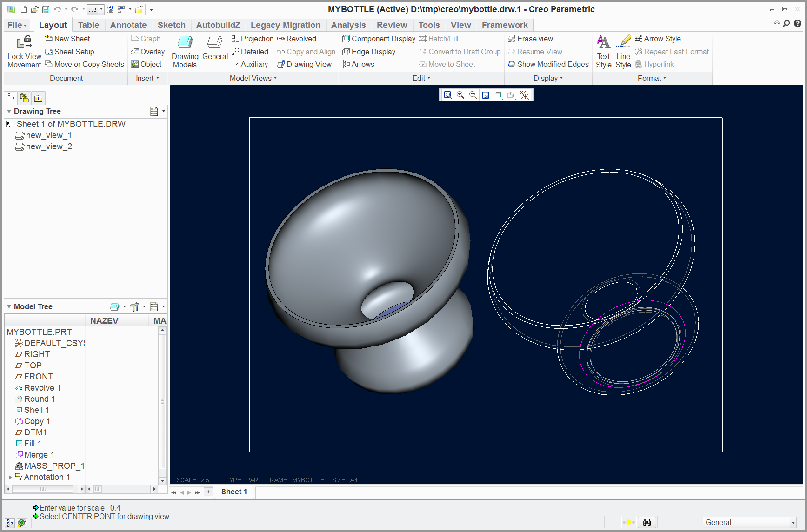Click the Repaint icon in graphics toolbar
The image size is (807, 532).
click(x=486, y=95)
